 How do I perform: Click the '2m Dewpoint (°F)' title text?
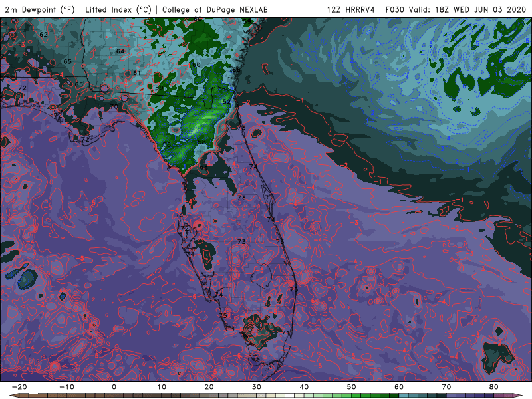(40, 10)
